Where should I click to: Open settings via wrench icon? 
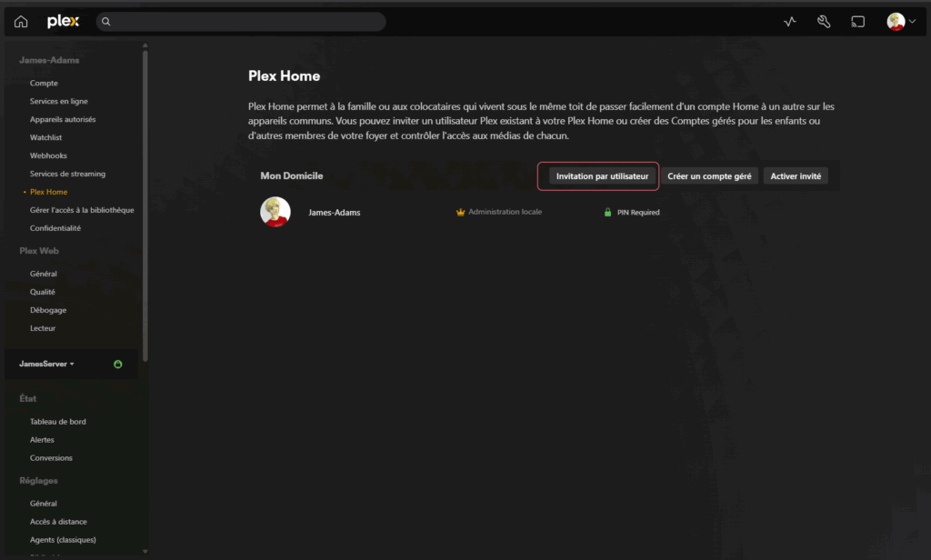(824, 22)
